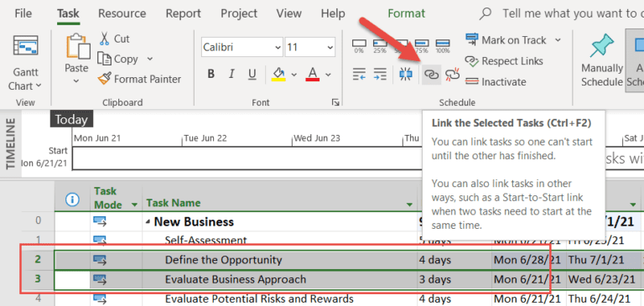Click the Copy button
Viewport: 644px width, 306px height.
point(117,60)
